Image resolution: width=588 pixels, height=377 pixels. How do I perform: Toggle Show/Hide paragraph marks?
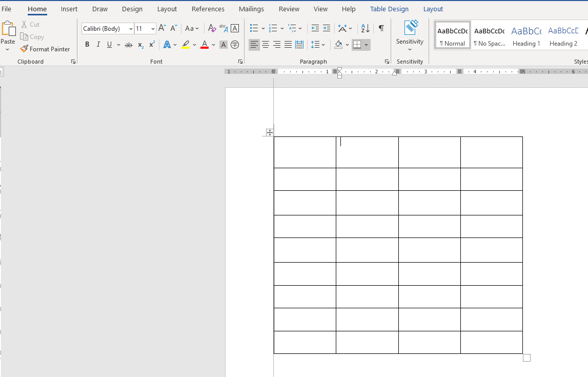pyautogui.click(x=381, y=28)
